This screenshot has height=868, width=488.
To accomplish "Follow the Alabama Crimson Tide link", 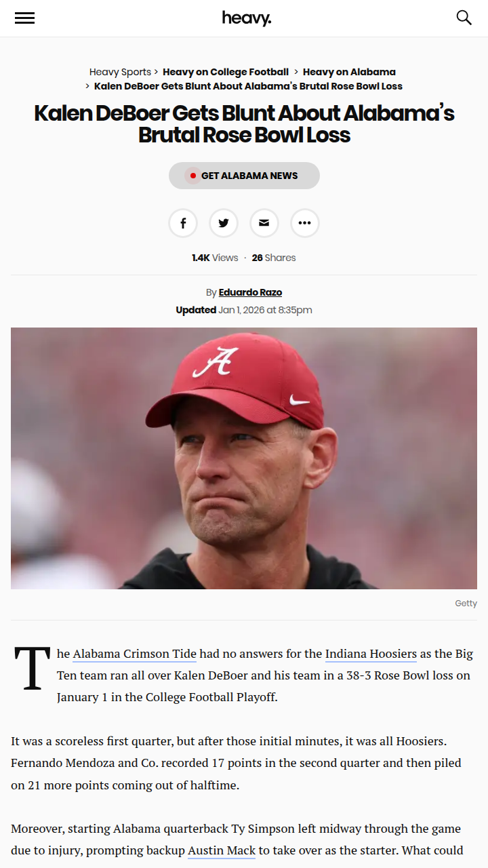I will point(134,654).
